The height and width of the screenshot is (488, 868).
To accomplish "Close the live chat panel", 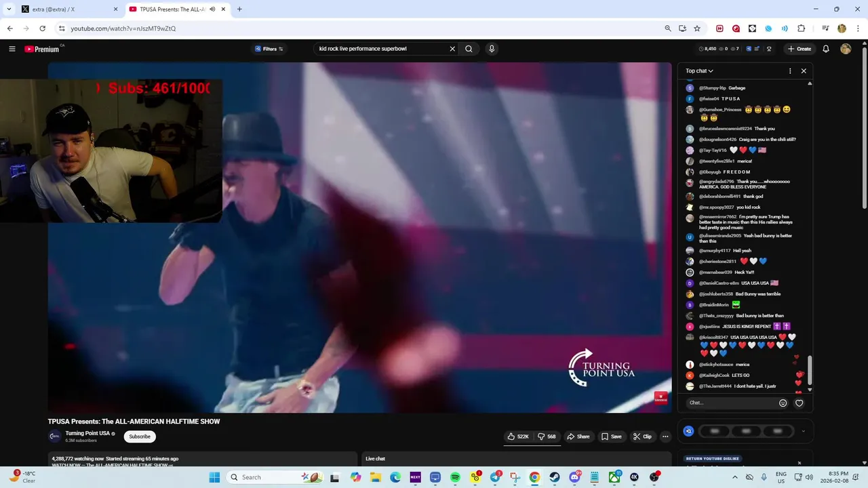I will (804, 70).
